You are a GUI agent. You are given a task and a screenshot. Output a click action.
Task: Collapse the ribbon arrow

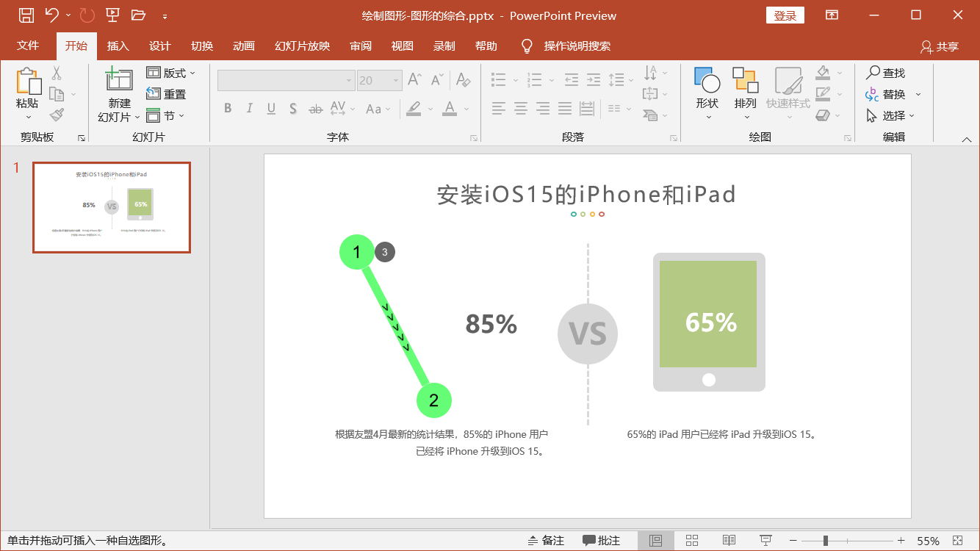pyautogui.click(x=967, y=139)
